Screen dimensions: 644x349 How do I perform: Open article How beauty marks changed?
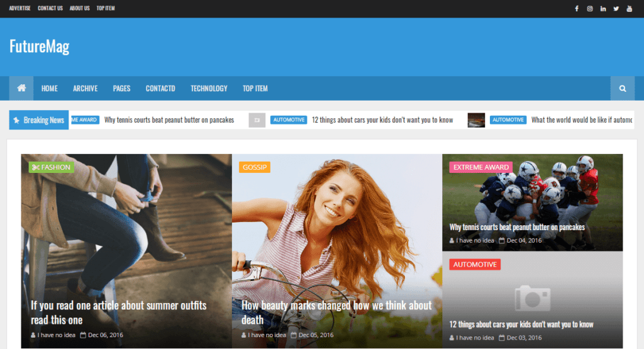pyautogui.click(x=336, y=313)
